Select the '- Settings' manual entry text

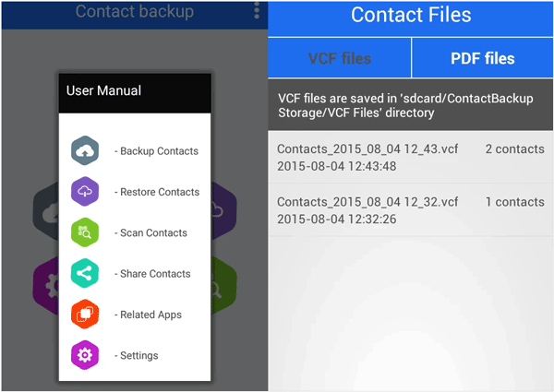[136, 356]
